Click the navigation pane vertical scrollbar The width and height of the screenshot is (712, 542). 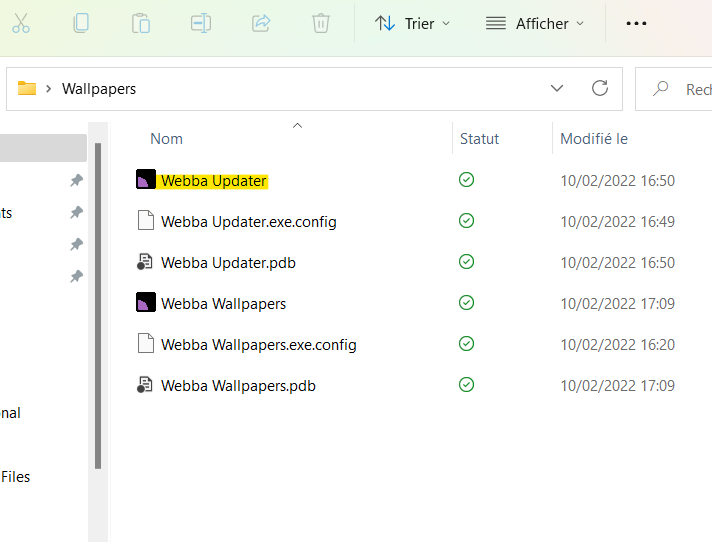click(x=98, y=305)
